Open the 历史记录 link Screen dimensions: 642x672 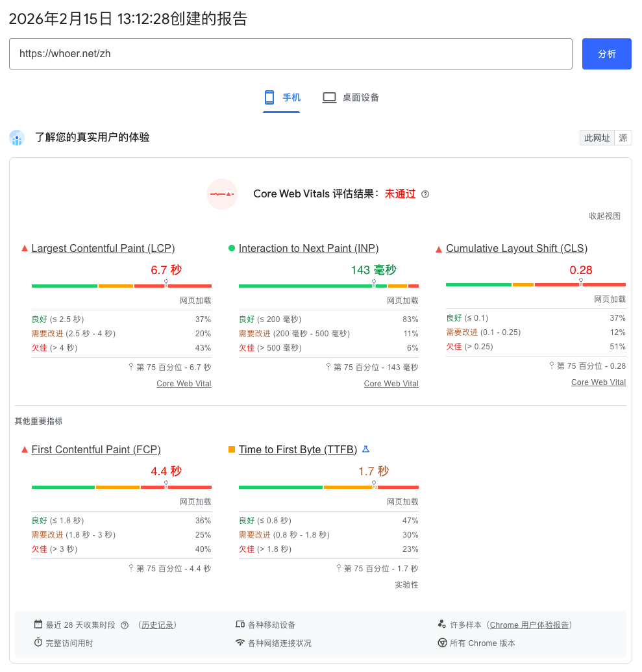[x=158, y=625]
